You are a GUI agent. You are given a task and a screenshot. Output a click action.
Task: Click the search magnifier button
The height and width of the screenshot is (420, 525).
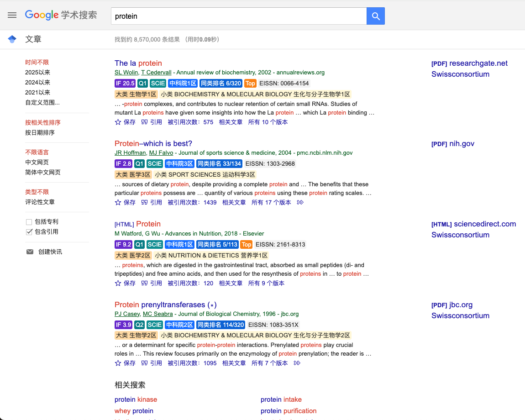click(x=375, y=16)
